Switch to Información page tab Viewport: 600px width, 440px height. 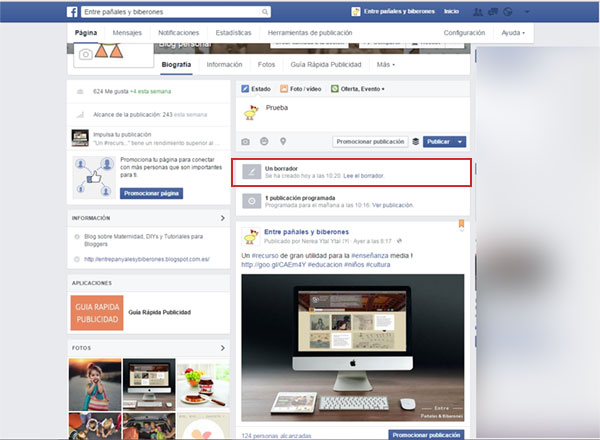(x=224, y=65)
